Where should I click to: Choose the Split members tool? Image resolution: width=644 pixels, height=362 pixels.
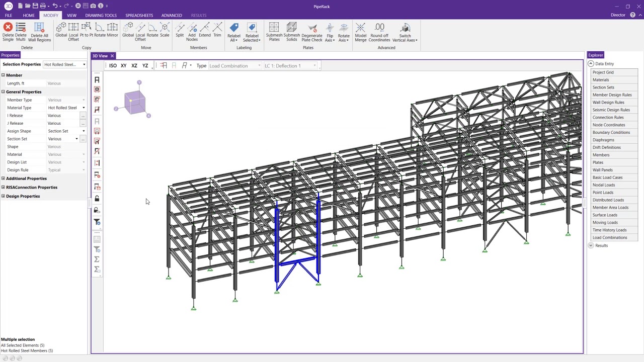[180, 30]
